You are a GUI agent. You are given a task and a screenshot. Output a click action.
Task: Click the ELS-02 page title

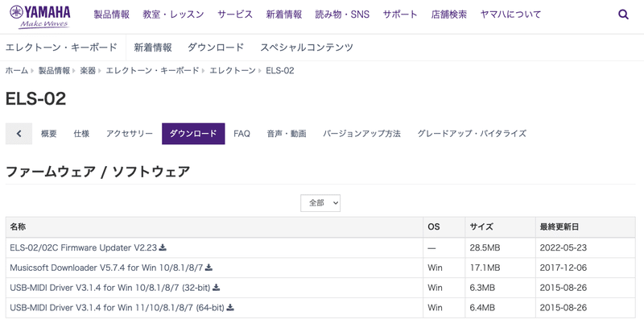click(35, 99)
